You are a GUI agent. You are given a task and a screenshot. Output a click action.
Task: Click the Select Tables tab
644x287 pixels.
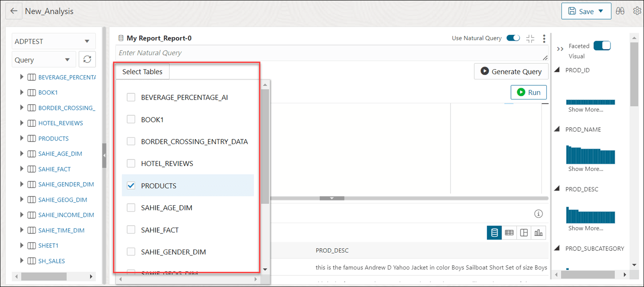pos(142,71)
